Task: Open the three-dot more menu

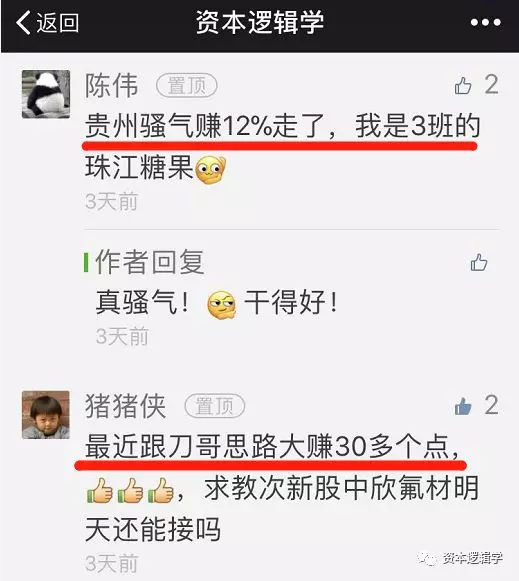Action: (x=486, y=23)
